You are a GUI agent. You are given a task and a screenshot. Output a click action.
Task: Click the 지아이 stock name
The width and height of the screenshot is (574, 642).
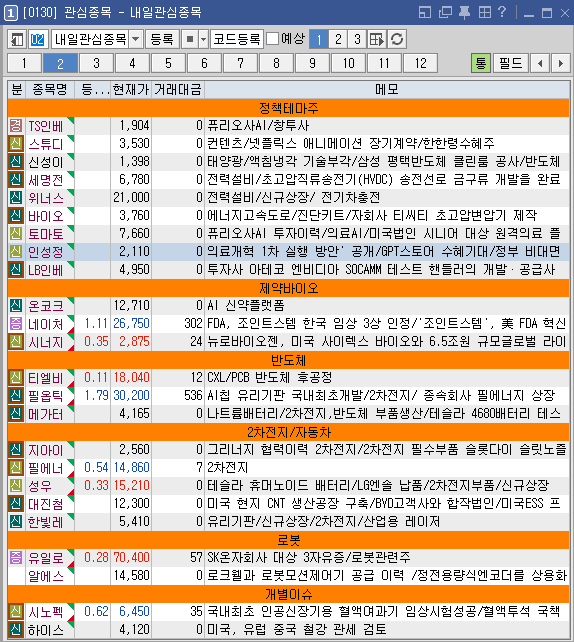click(45, 450)
